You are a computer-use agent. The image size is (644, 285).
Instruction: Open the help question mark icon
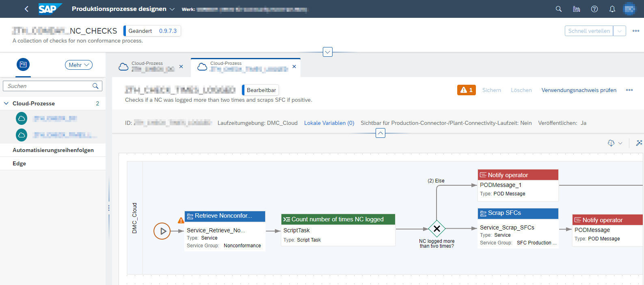click(594, 9)
